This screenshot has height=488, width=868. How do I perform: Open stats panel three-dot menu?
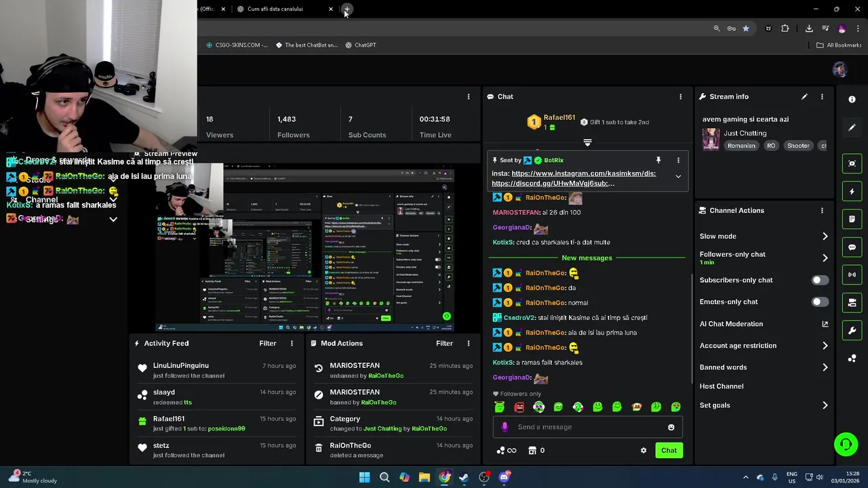tap(469, 97)
